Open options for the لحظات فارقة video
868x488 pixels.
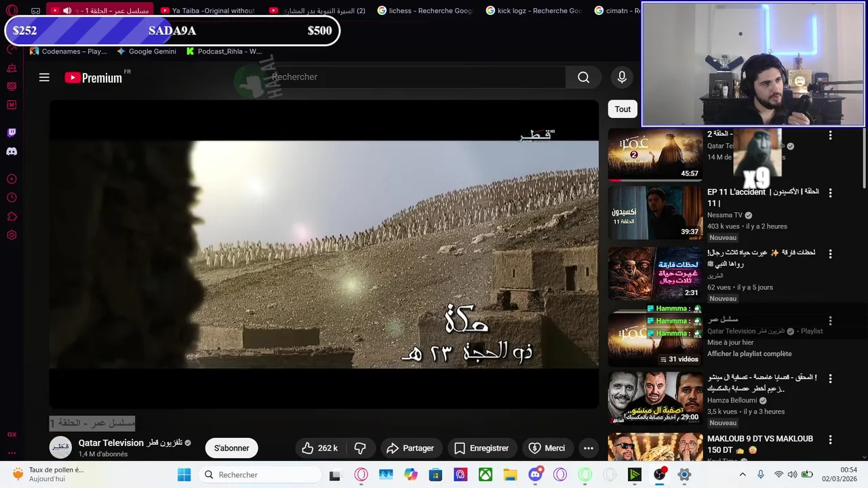click(x=830, y=253)
